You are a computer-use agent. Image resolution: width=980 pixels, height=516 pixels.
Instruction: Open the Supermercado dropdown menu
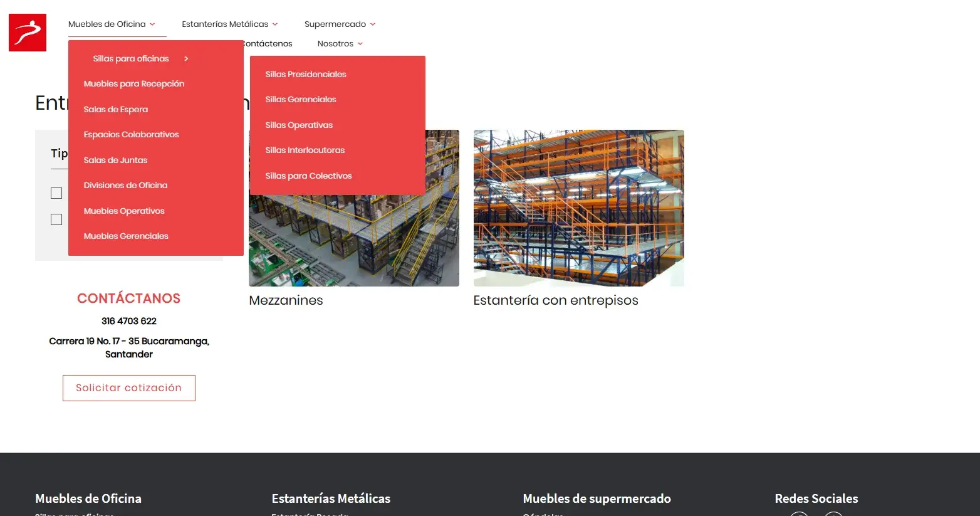click(x=340, y=24)
